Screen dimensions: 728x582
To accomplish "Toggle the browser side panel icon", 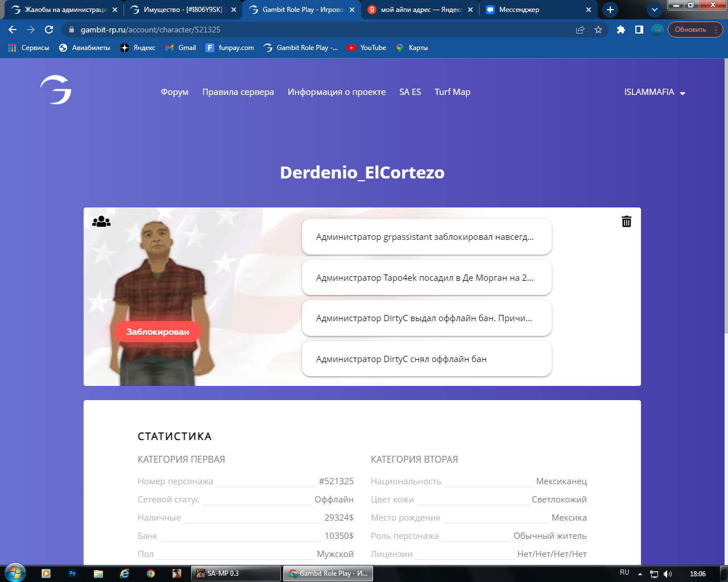I will (x=639, y=30).
